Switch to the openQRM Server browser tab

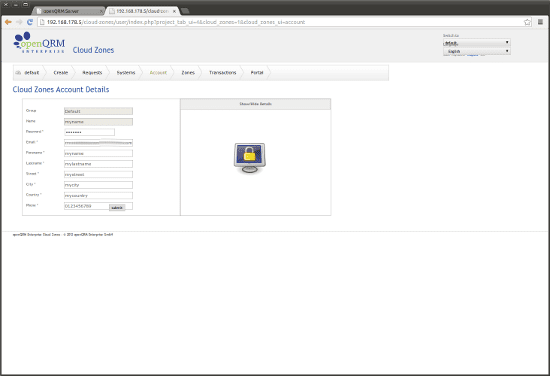68,11
